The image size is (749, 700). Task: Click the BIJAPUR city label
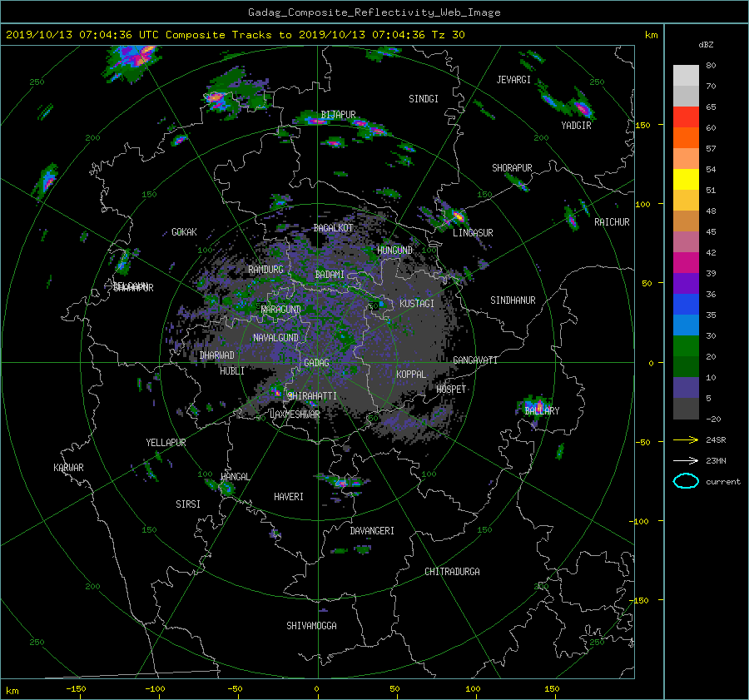pos(338,115)
